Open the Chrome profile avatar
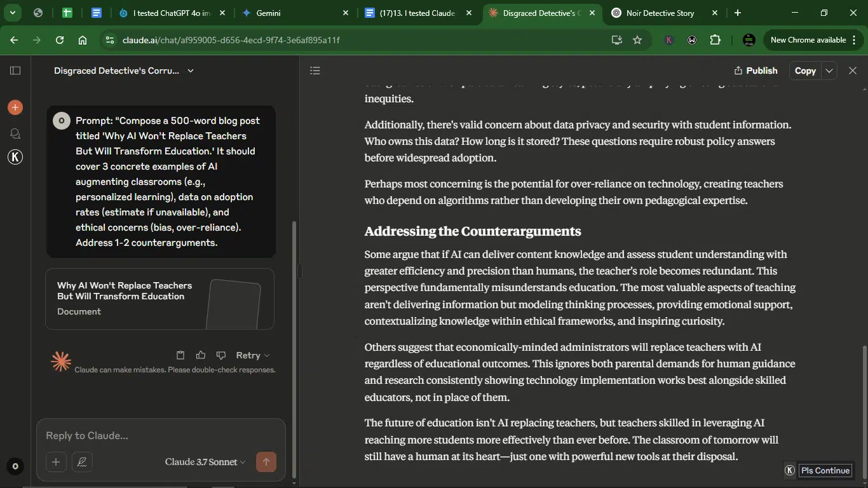This screenshot has width=868, height=488. pyautogui.click(x=749, y=40)
